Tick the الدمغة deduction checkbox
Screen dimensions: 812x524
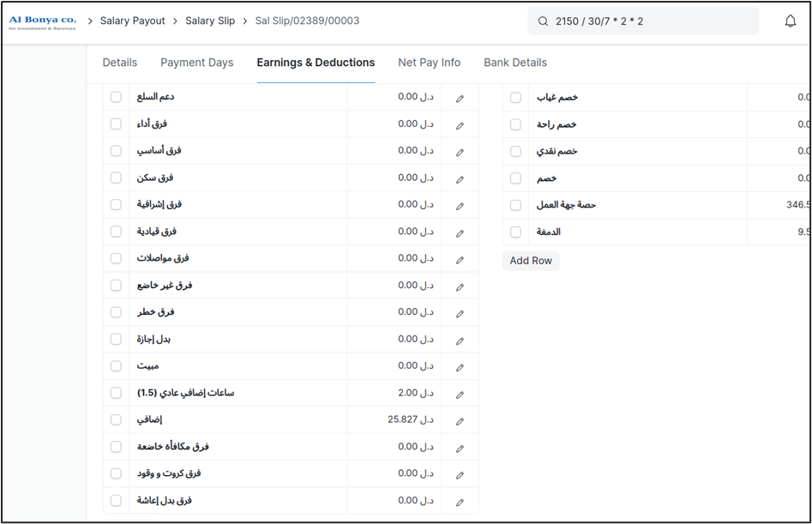pyautogui.click(x=515, y=232)
